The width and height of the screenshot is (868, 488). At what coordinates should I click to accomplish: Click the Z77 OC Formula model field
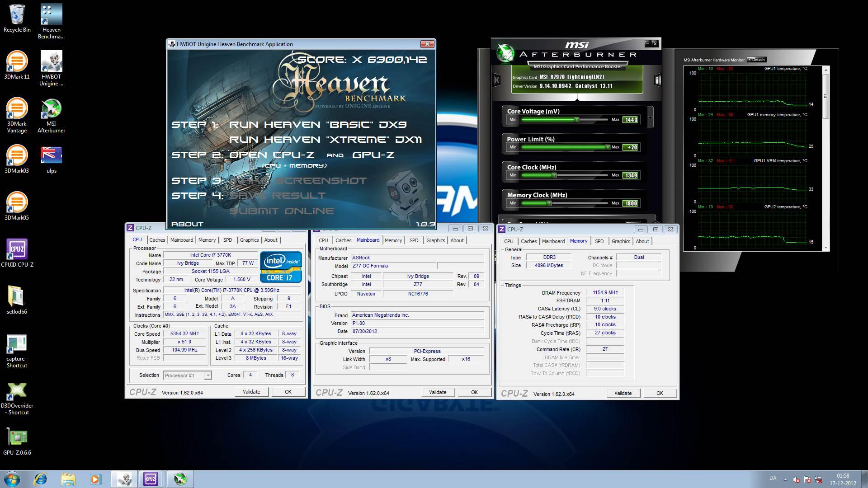[393, 266]
